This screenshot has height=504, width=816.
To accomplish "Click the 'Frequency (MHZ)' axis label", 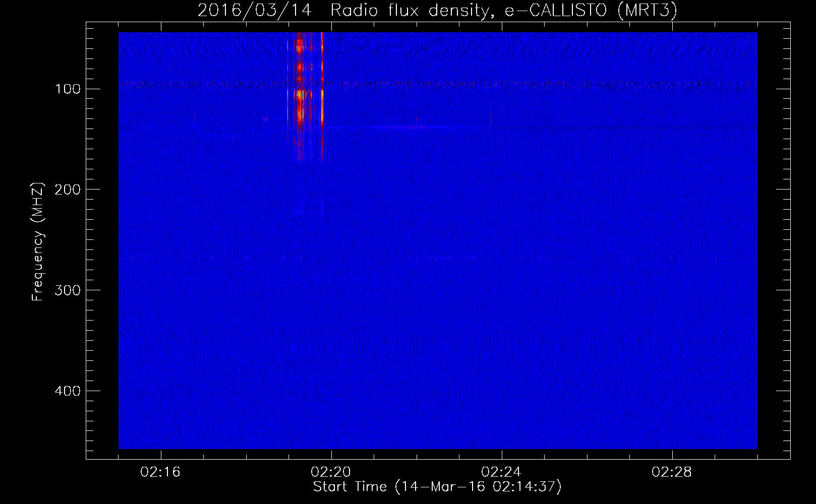I will (x=37, y=242).
